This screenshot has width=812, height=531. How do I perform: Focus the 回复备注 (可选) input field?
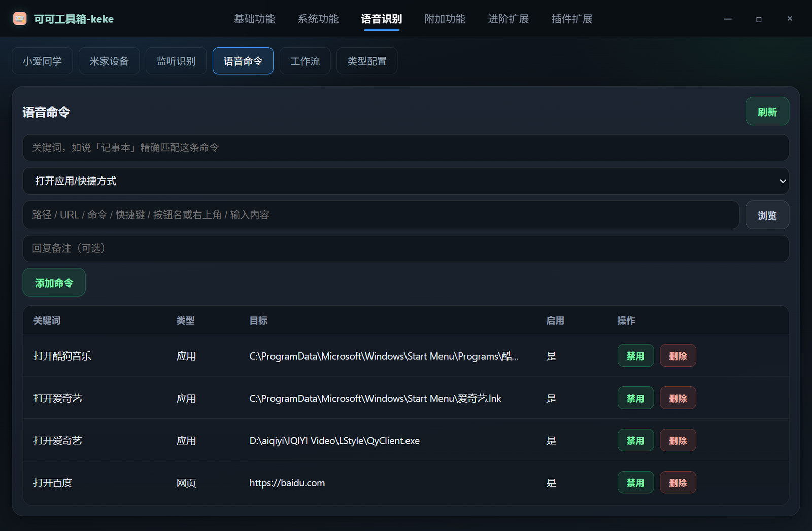(x=405, y=249)
